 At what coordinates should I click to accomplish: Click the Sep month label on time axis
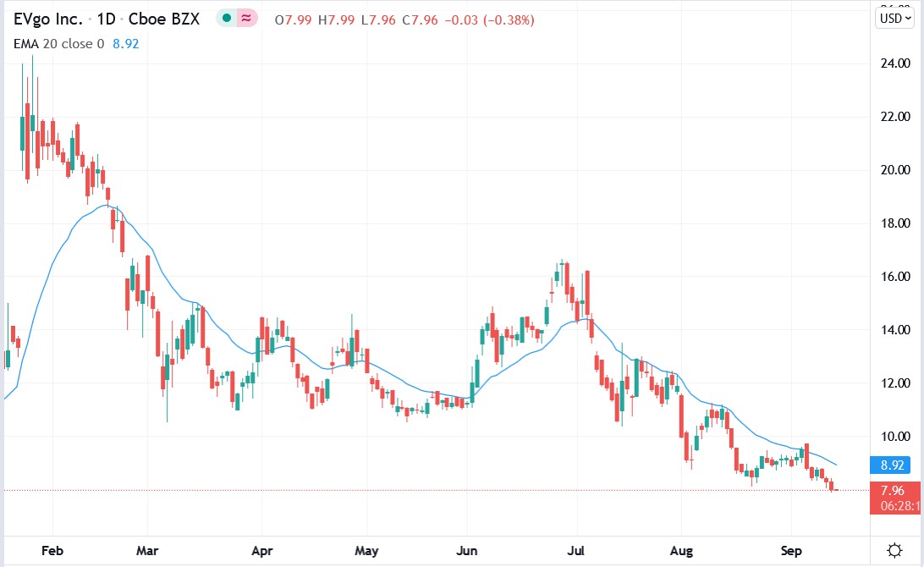pyautogui.click(x=791, y=551)
